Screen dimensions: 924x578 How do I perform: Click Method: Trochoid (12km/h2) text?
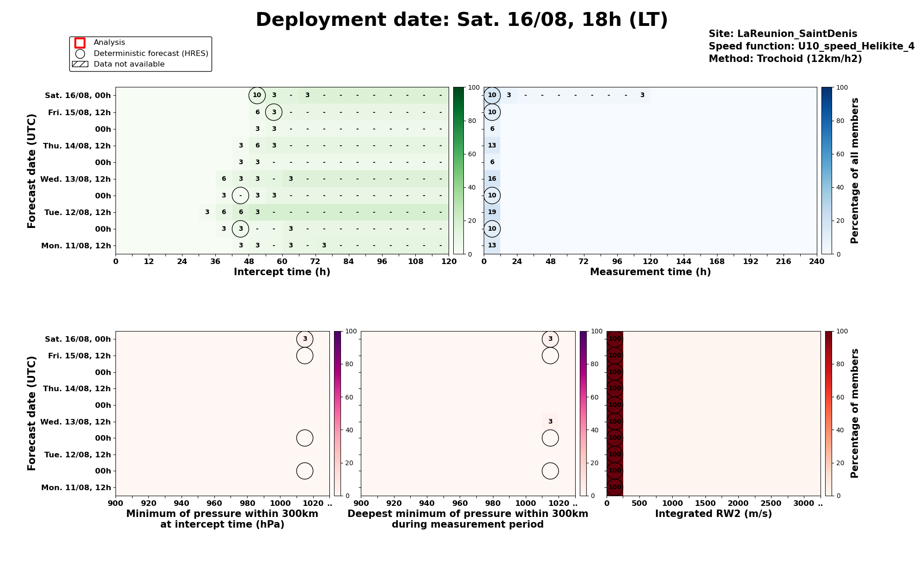785,59
